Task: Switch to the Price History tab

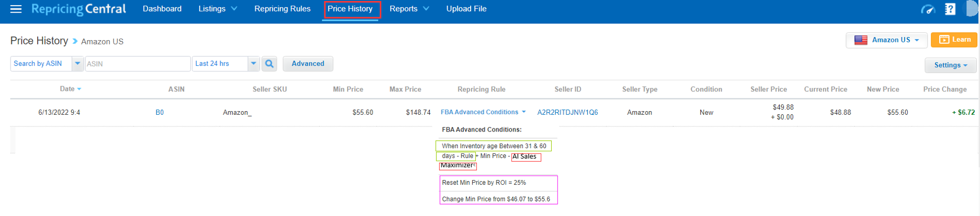Action: (x=350, y=9)
